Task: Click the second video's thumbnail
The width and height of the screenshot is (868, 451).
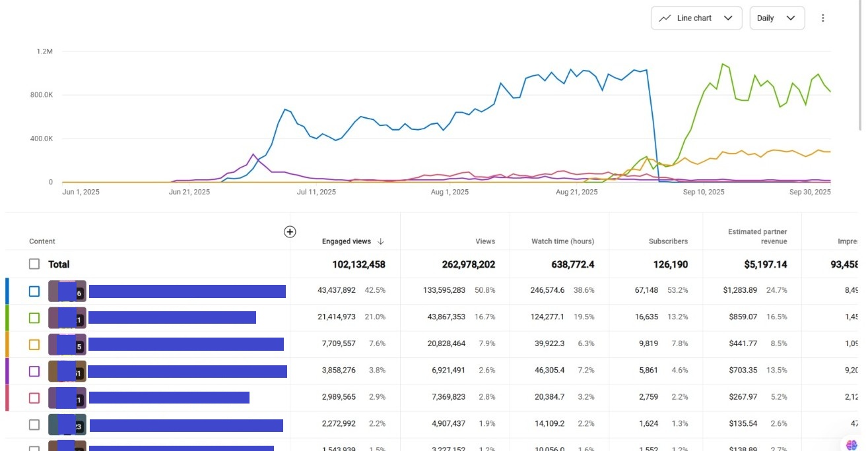Action: [67, 317]
